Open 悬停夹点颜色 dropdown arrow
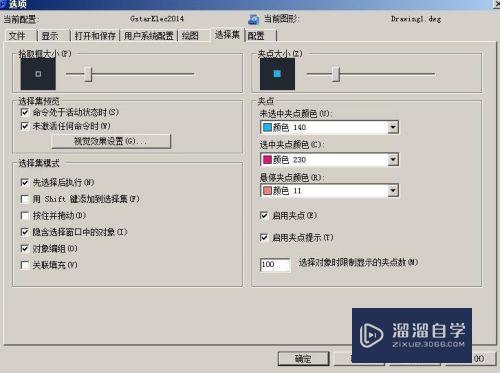The width and height of the screenshot is (500, 373). (393, 190)
